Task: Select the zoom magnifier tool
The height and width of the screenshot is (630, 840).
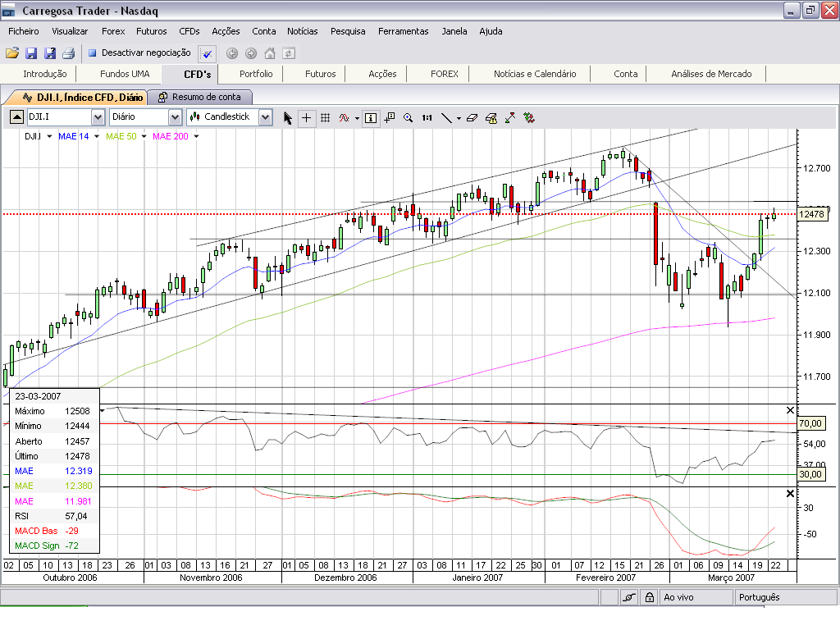Action: pos(409,118)
